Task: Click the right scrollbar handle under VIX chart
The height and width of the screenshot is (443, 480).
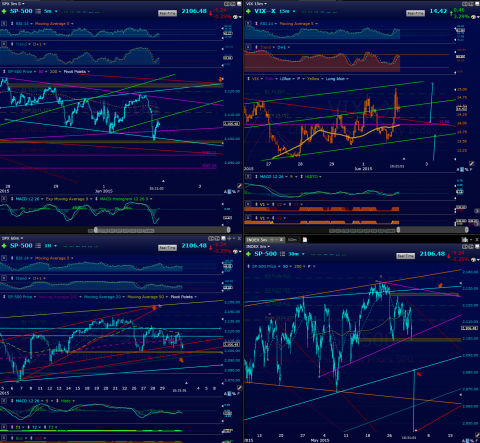Action: click(x=467, y=230)
